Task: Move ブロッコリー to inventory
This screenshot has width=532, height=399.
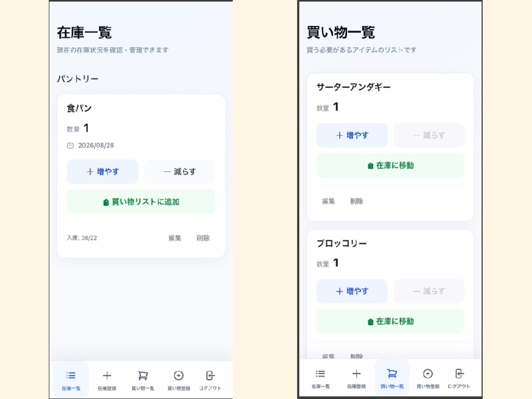Action: pos(390,321)
